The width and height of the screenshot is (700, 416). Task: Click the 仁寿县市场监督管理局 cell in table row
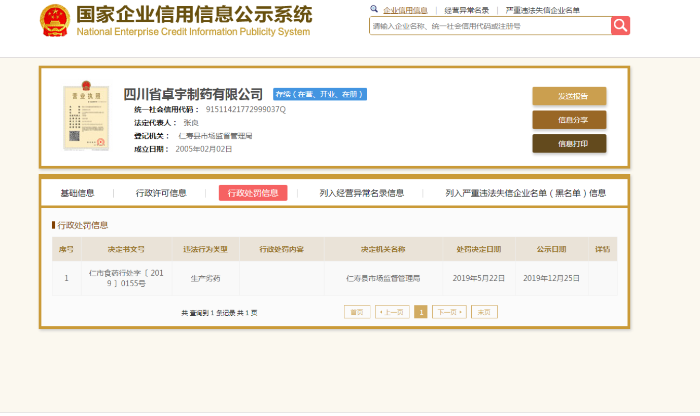(x=383, y=278)
